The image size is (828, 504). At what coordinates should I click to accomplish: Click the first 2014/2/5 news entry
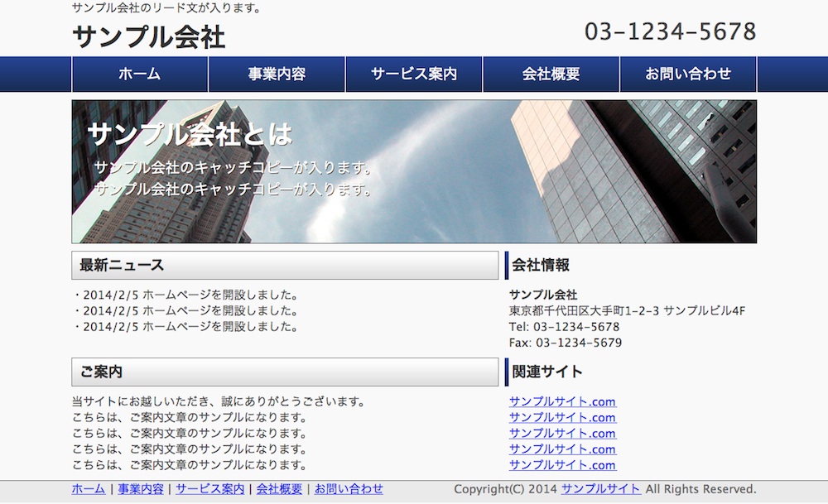tap(190, 295)
